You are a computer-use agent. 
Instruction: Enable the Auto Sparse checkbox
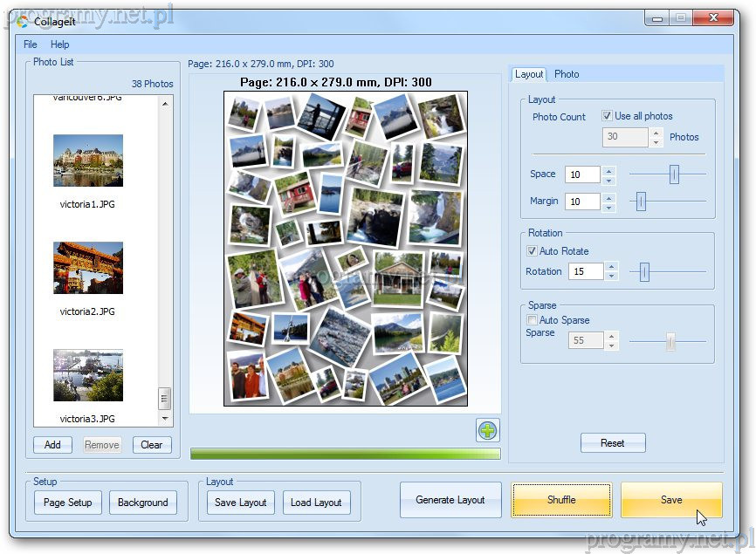point(532,320)
